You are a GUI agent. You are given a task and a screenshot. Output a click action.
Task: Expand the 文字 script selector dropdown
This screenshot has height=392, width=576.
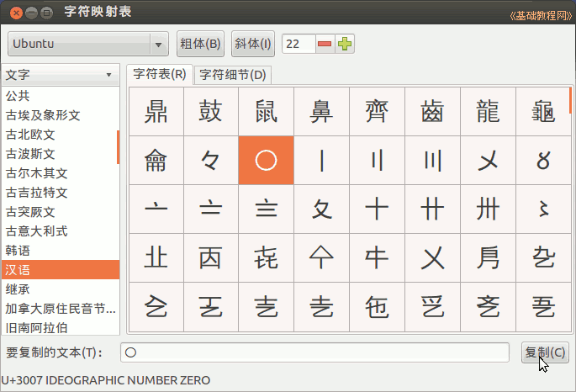click(59, 75)
